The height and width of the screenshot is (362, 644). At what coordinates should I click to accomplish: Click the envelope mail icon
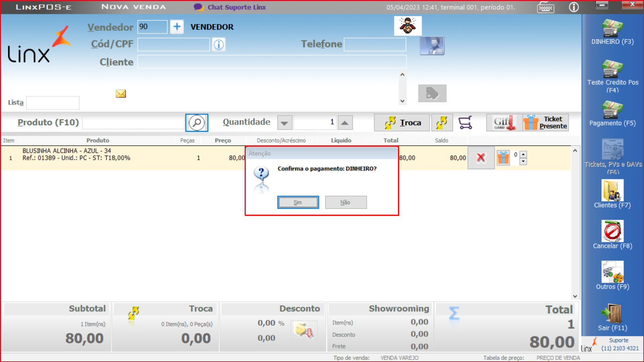(x=121, y=94)
